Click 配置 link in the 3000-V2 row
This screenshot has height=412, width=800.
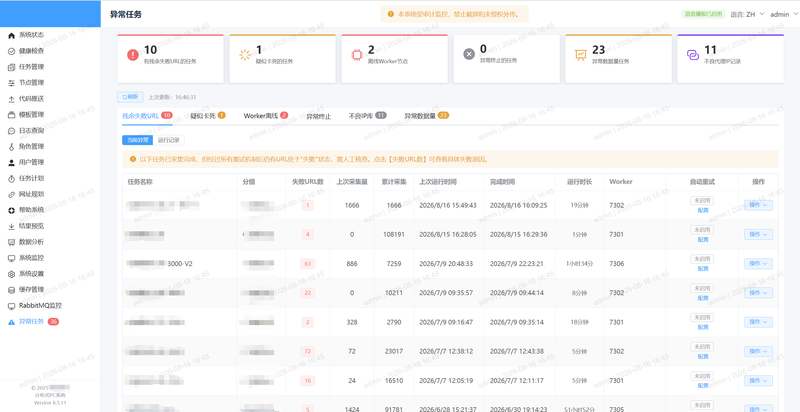pos(703,269)
